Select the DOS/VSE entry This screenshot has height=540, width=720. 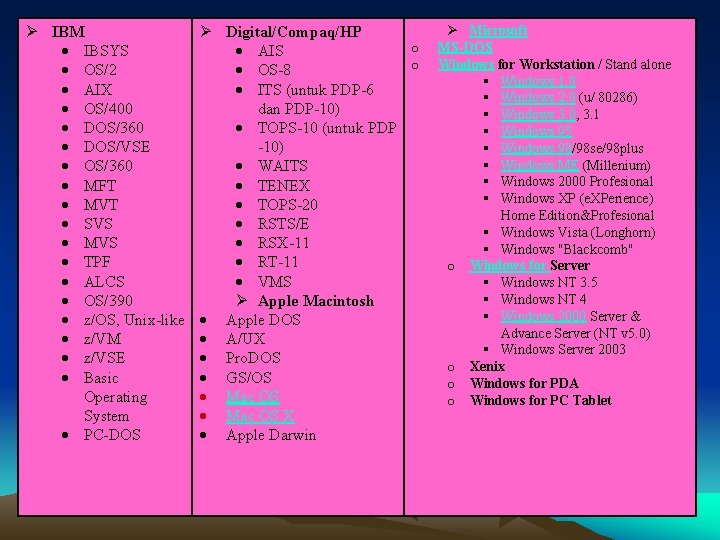tap(117, 146)
